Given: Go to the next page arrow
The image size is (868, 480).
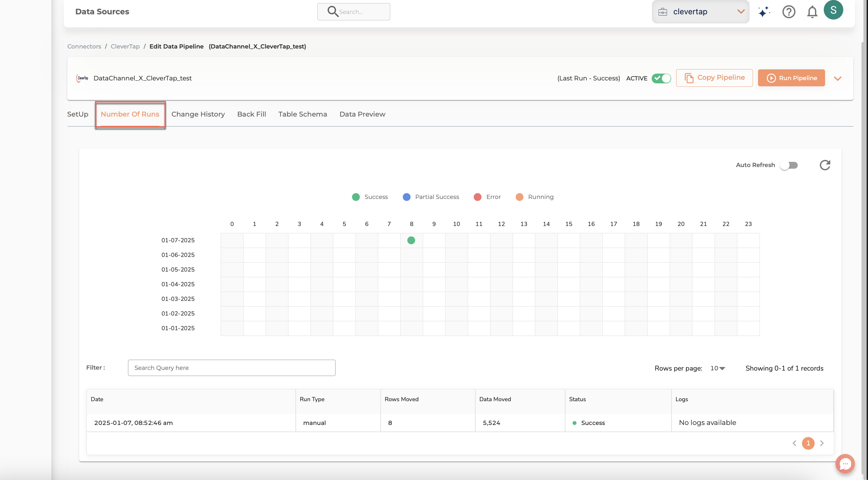Looking at the screenshot, I should (x=822, y=443).
